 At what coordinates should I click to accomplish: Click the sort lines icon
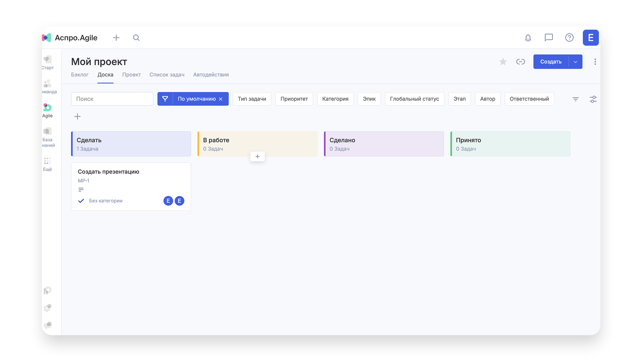click(576, 99)
